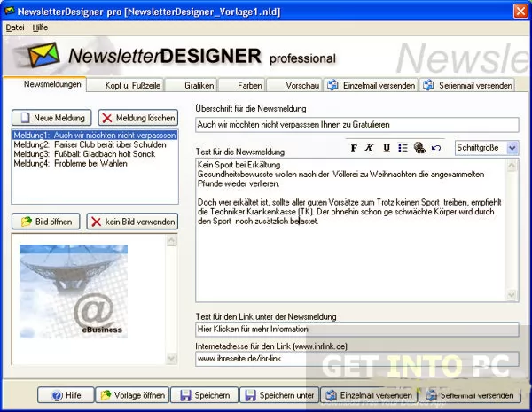Screen dimensions: 532x412
Task: Switch to the Newsmeldungen tab
Action: click(45, 84)
